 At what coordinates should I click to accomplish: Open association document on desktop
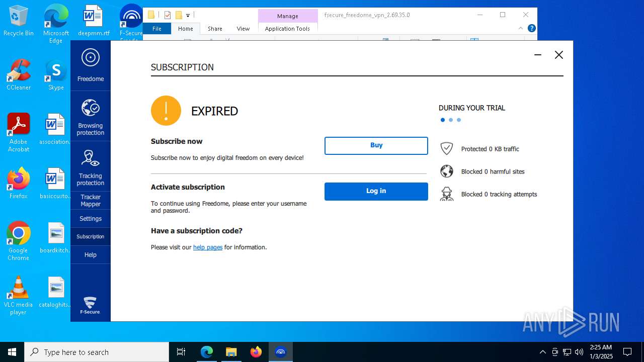coord(55,129)
